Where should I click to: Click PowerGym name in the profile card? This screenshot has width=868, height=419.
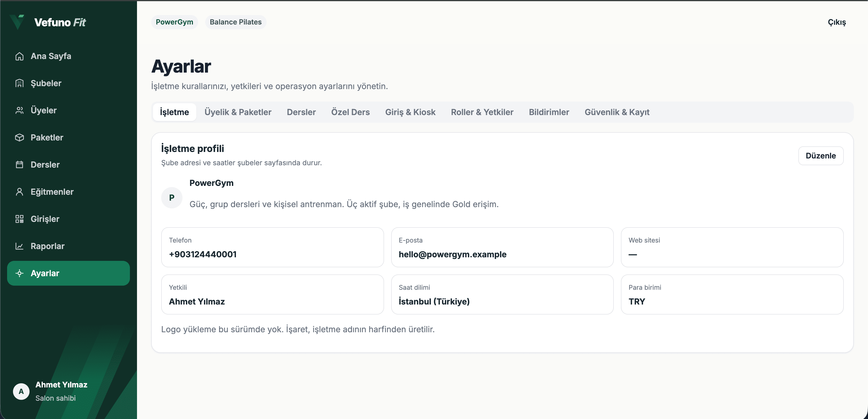click(211, 183)
